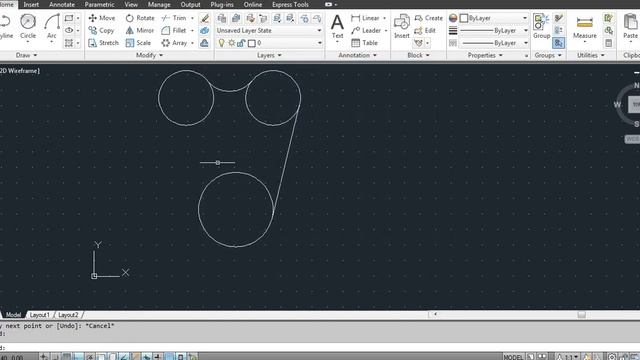Open the Unsaved Layer State dropdown
The image size is (640, 360).
click(269, 30)
